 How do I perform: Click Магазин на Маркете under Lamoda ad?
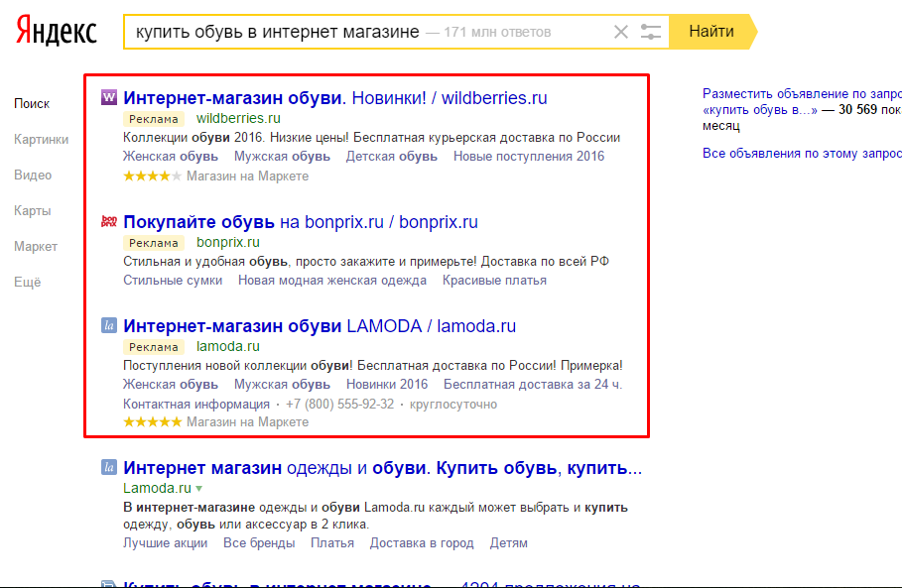click(247, 421)
